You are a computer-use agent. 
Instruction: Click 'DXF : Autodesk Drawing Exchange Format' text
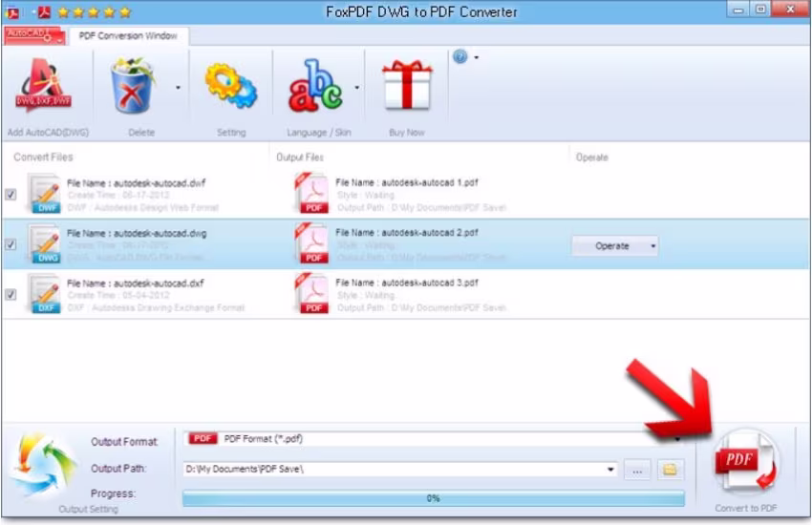[156, 307]
